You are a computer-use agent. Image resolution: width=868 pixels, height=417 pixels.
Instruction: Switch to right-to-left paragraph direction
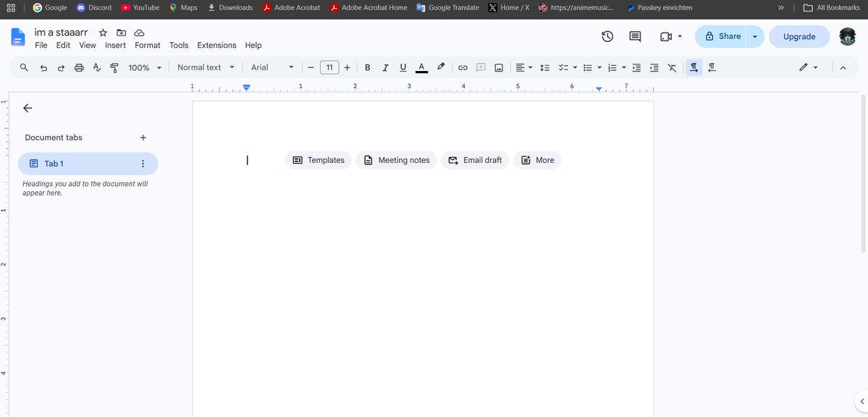click(x=712, y=67)
